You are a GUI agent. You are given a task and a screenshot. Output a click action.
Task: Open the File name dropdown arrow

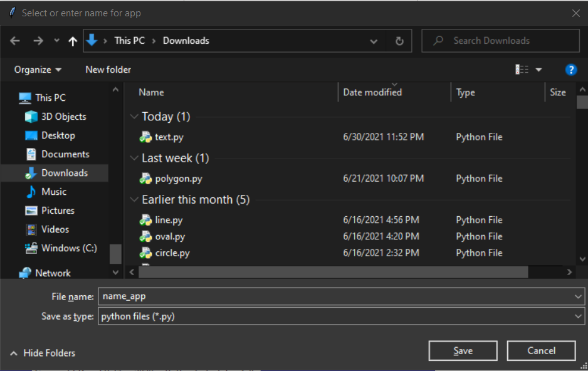[578, 297]
